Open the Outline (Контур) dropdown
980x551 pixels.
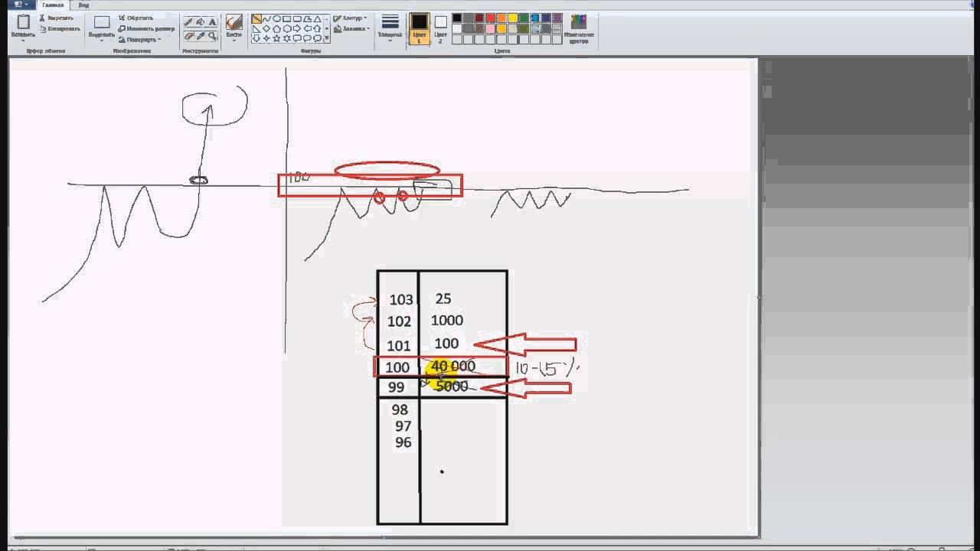[x=351, y=18]
